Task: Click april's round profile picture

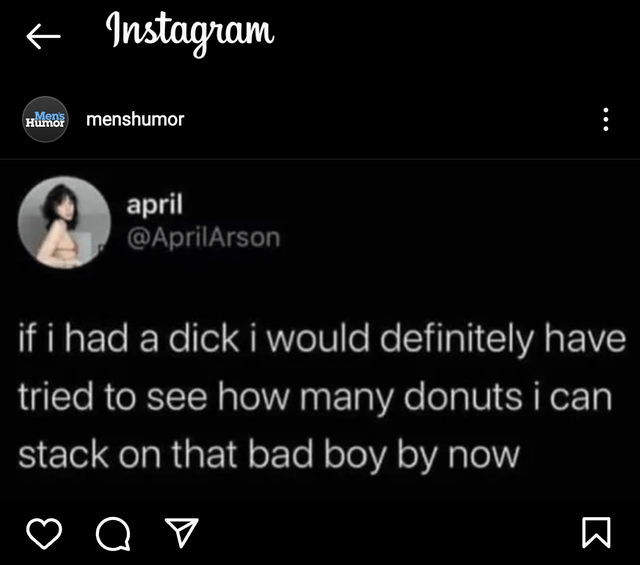Action: [64, 222]
